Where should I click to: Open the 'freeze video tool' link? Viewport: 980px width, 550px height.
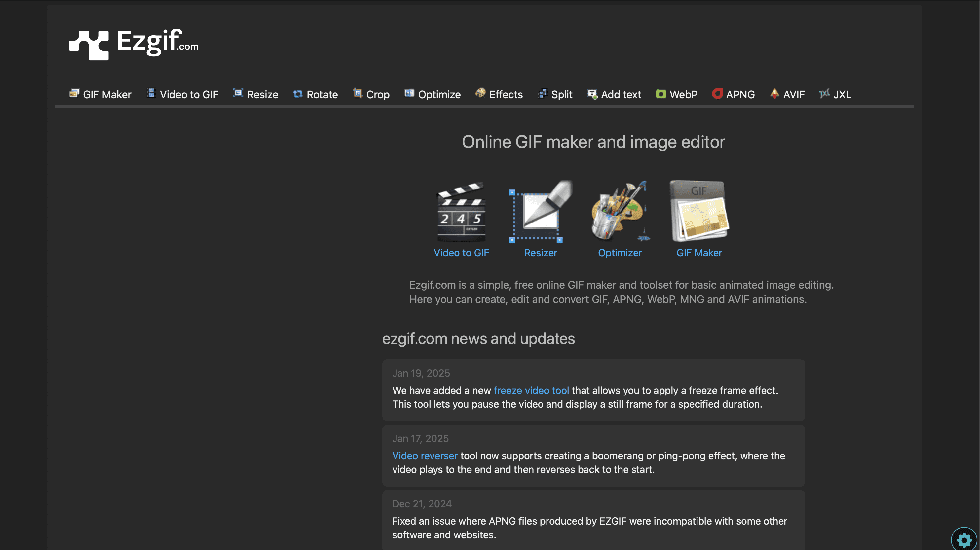click(532, 390)
